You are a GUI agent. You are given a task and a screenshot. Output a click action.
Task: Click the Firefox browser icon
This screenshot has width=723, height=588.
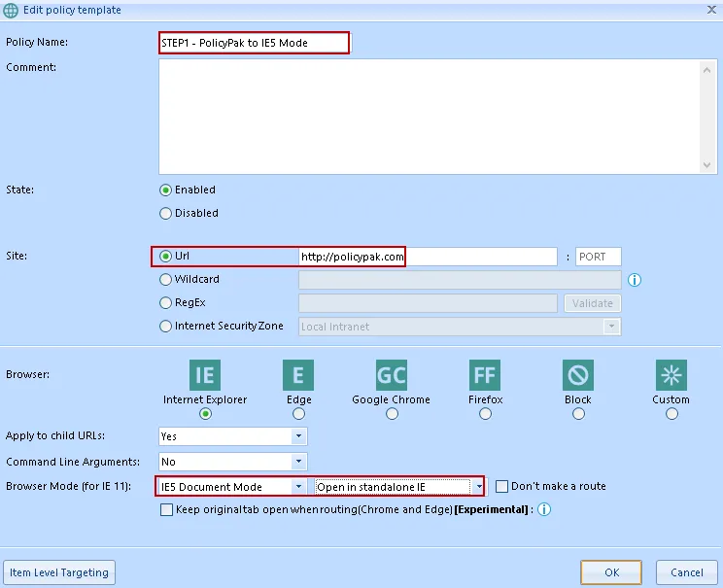(x=485, y=375)
